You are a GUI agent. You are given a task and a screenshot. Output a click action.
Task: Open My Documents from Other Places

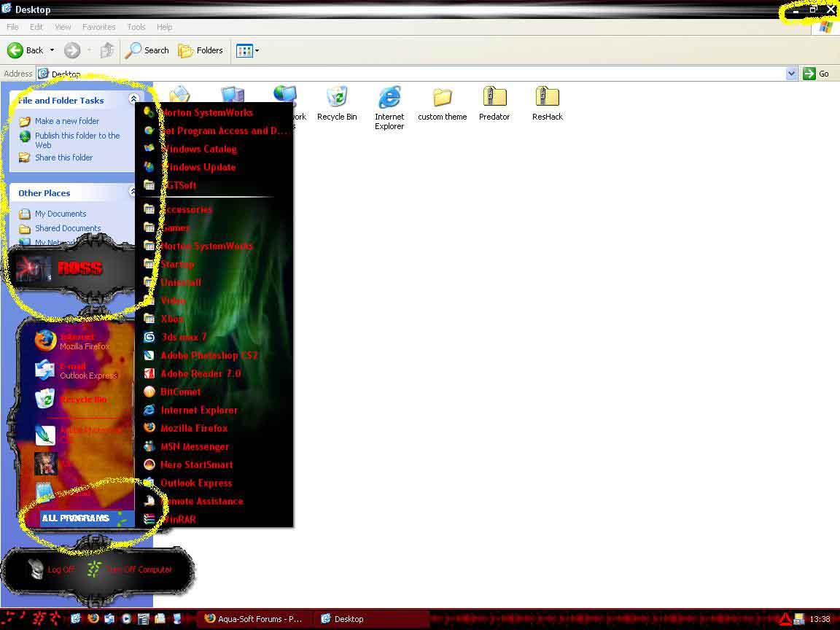(61, 214)
